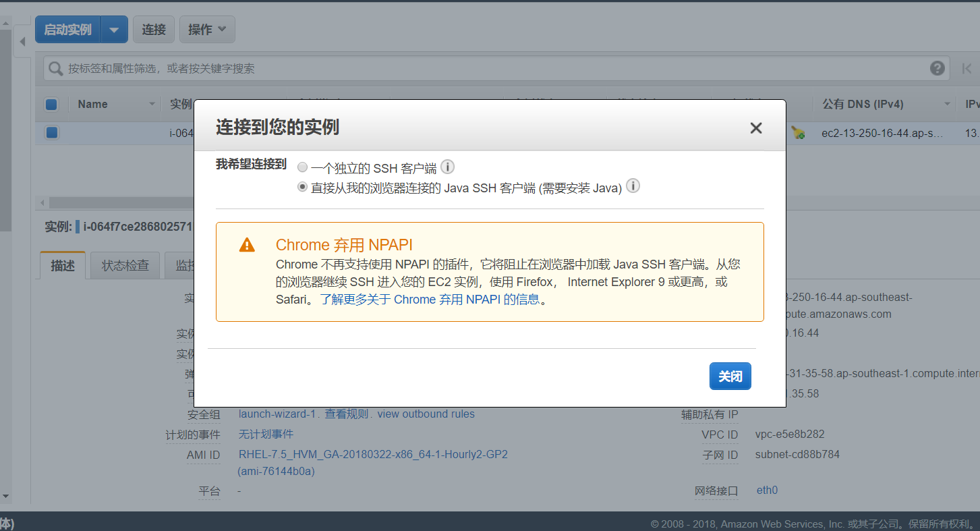Go to first page pagination icon
The height and width of the screenshot is (531, 980).
click(967, 68)
